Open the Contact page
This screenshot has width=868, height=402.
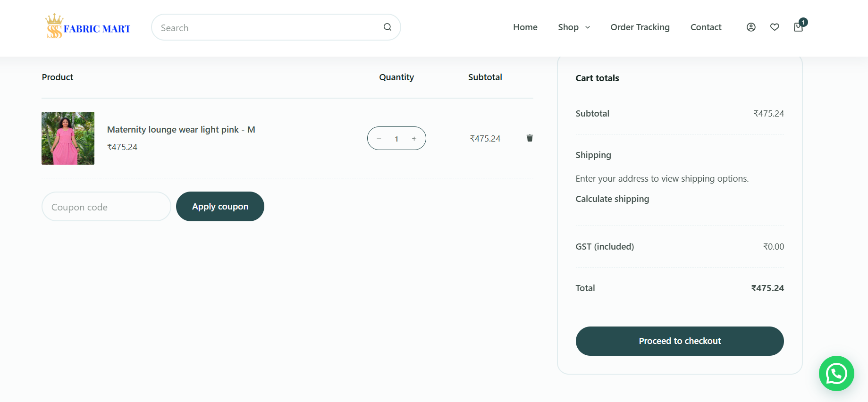(x=706, y=27)
